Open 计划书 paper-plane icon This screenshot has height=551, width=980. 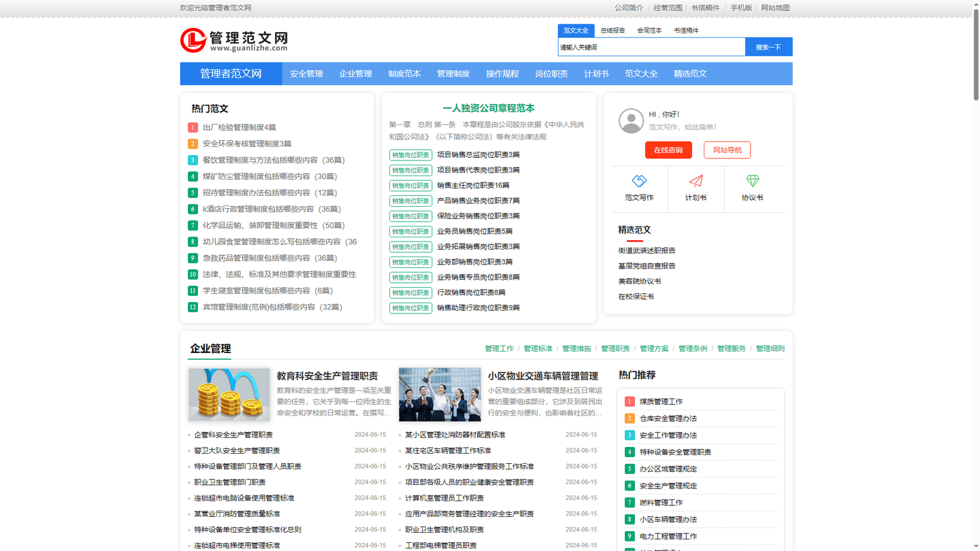coord(696,180)
